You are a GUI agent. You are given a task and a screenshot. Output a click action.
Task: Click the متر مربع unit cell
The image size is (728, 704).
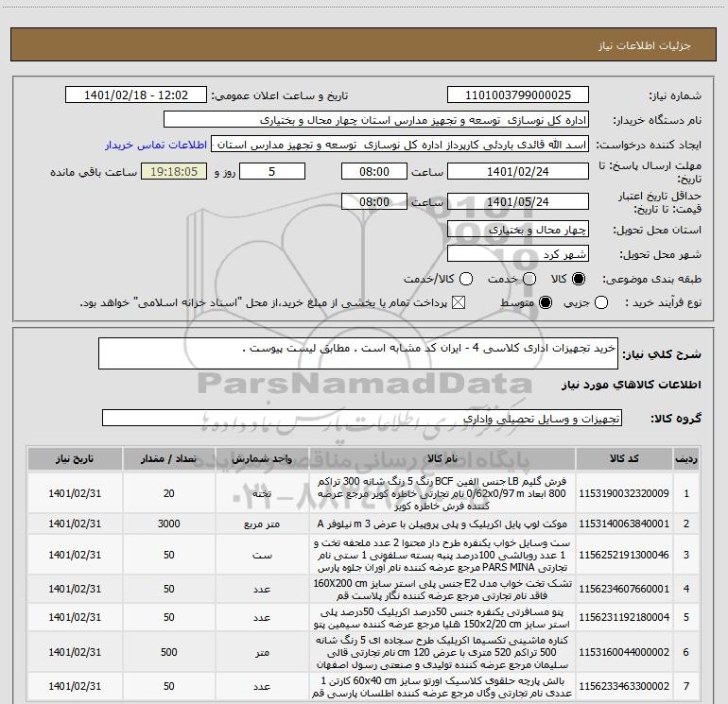click(x=262, y=524)
